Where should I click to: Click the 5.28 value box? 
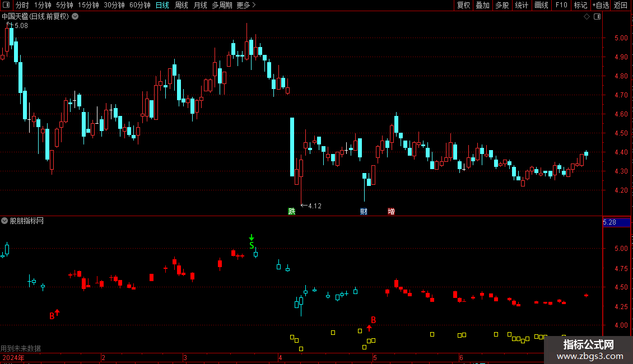(616, 222)
